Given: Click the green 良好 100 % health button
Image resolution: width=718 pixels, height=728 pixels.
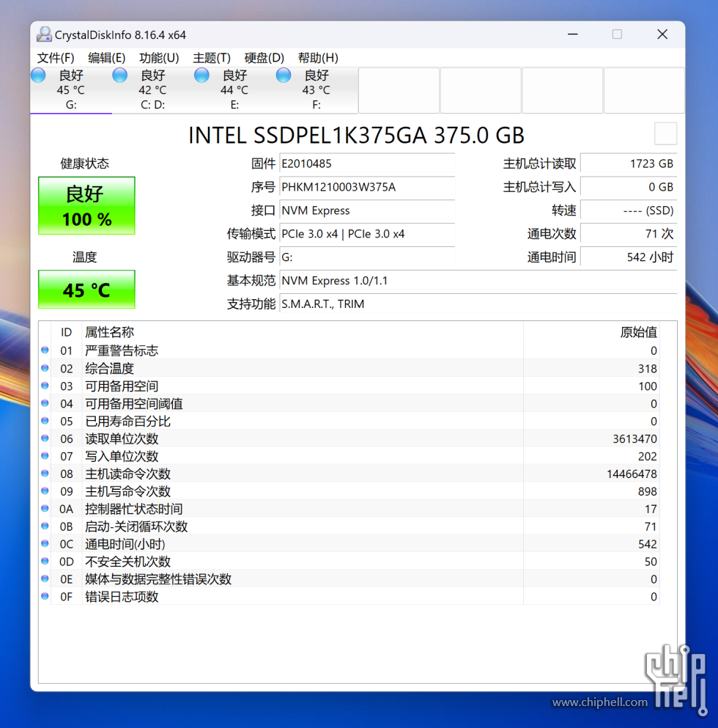Looking at the screenshot, I should 86,206.
